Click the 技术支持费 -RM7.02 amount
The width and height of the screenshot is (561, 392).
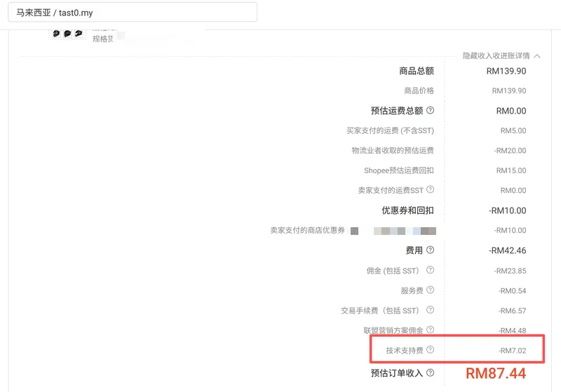512,350
